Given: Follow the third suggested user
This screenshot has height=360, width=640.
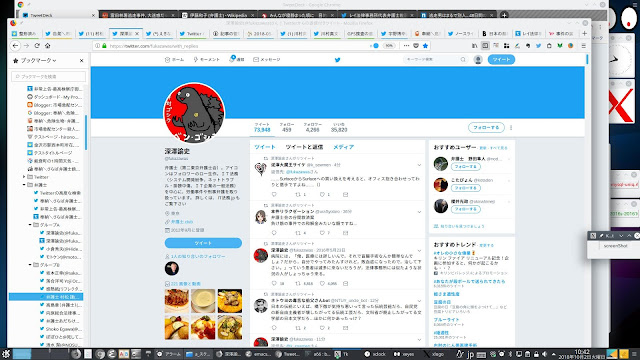Looking at the screenshot, I should [466, 209].
